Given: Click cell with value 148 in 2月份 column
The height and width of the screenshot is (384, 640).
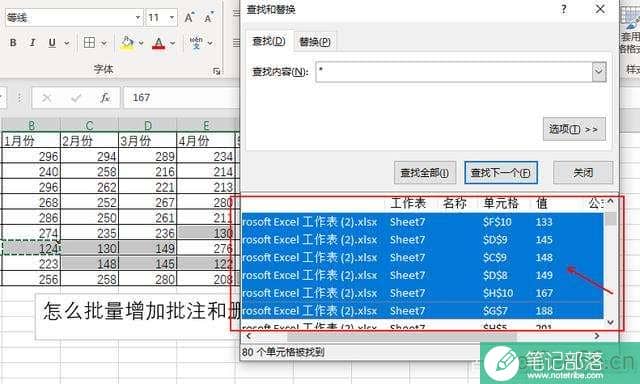Looking at the screenshot, I should tap(89, 264).
